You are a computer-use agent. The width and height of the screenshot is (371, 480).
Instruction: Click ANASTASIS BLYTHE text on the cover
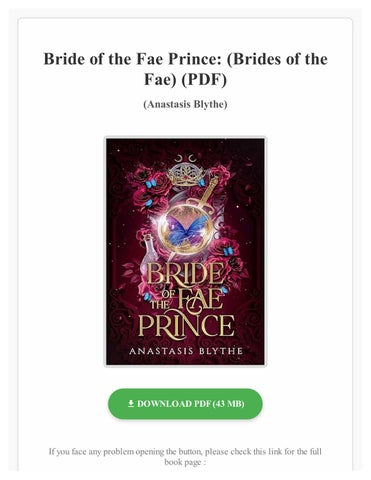pyautogui.click(x=185, y=351)
